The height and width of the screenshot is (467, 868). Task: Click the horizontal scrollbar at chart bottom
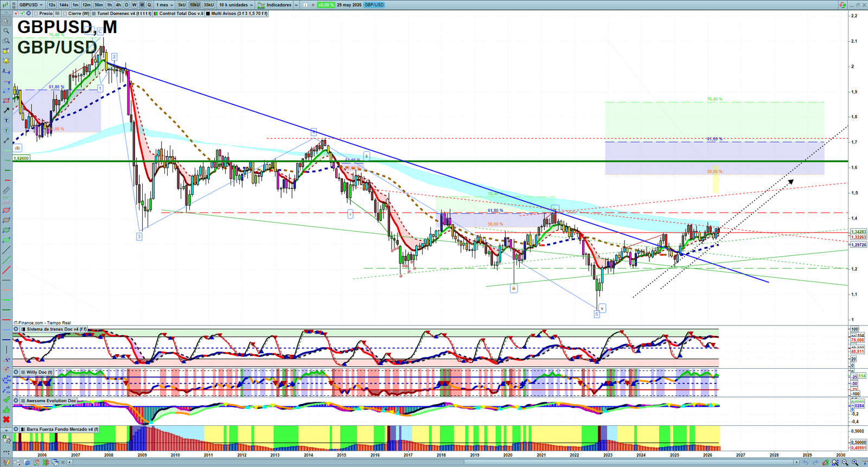point(434,463)
